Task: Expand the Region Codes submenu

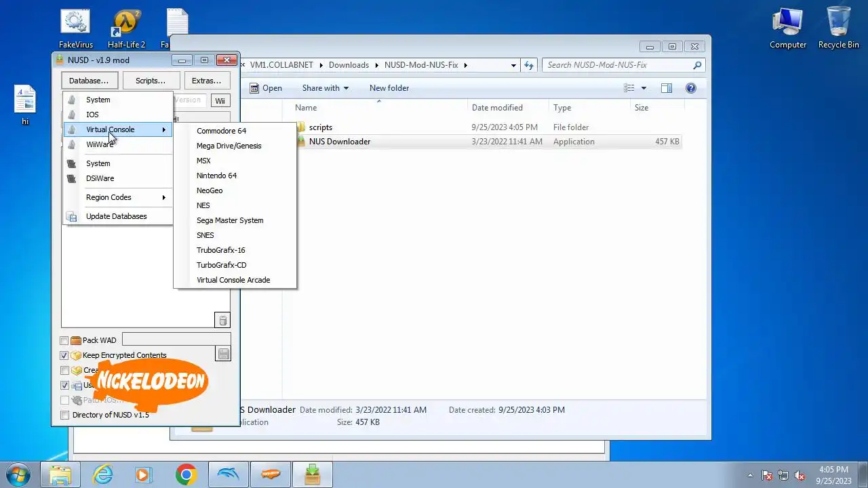Action: 117,197
